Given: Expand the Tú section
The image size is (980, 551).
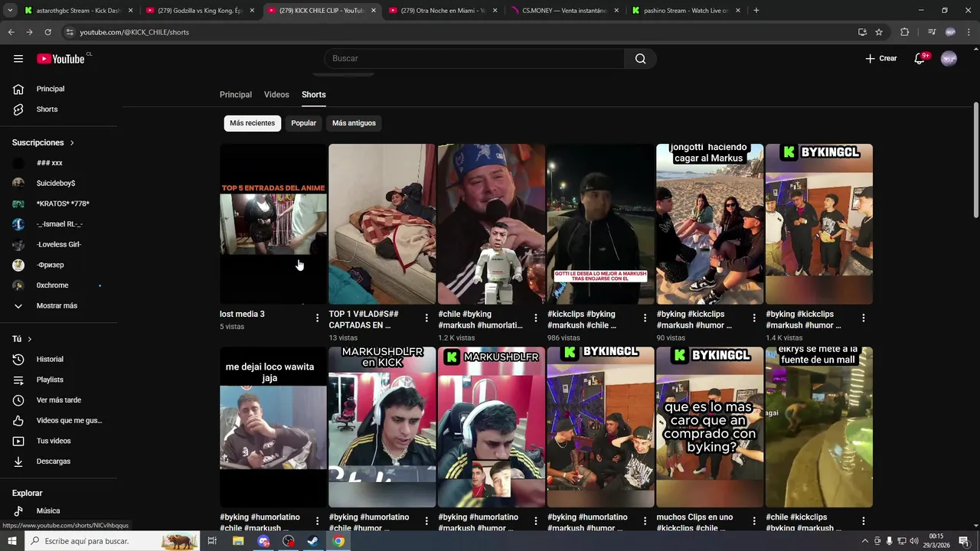Looking at the screenshot, I should coord(22,339).
